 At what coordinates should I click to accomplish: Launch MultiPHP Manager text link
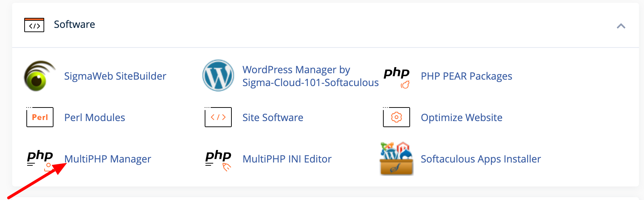point(108,159)
